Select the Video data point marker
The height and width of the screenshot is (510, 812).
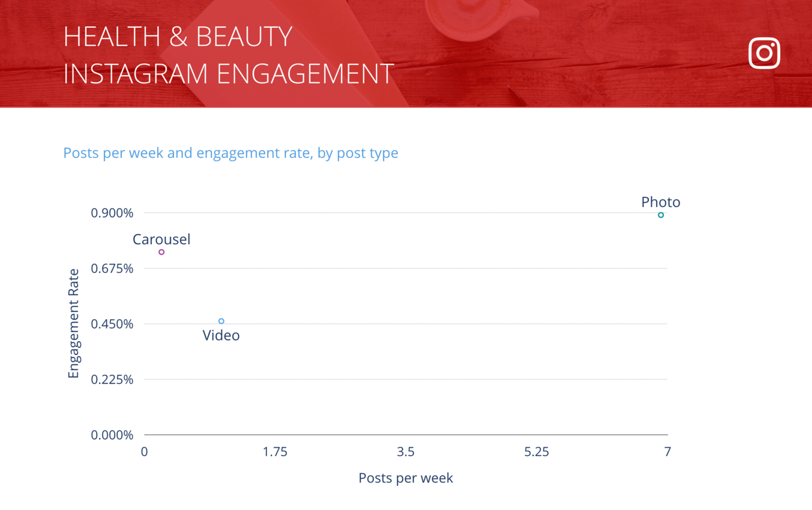pos(221,321)
